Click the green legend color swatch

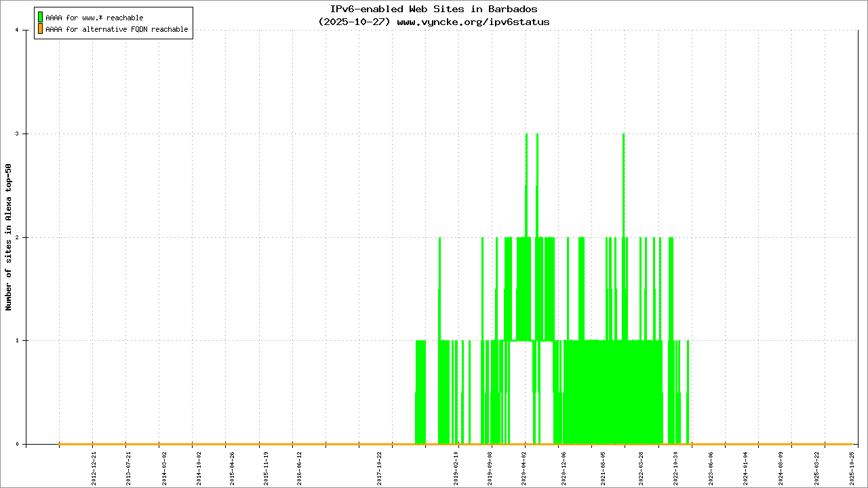[41, 17]
